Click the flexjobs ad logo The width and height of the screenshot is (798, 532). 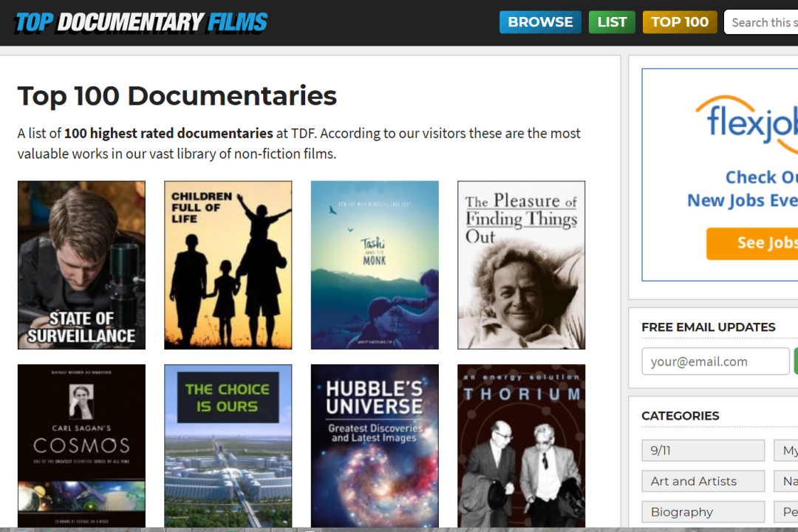(x=747, y=123)
